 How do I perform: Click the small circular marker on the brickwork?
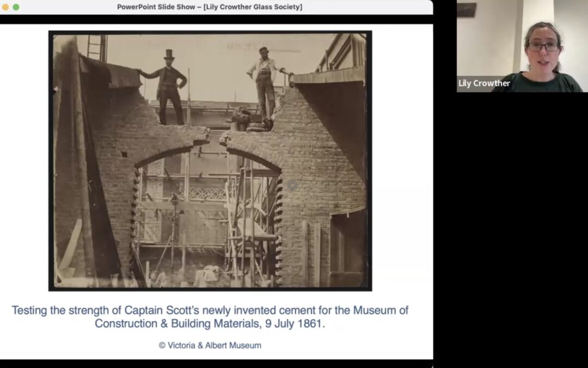point(292,185)
